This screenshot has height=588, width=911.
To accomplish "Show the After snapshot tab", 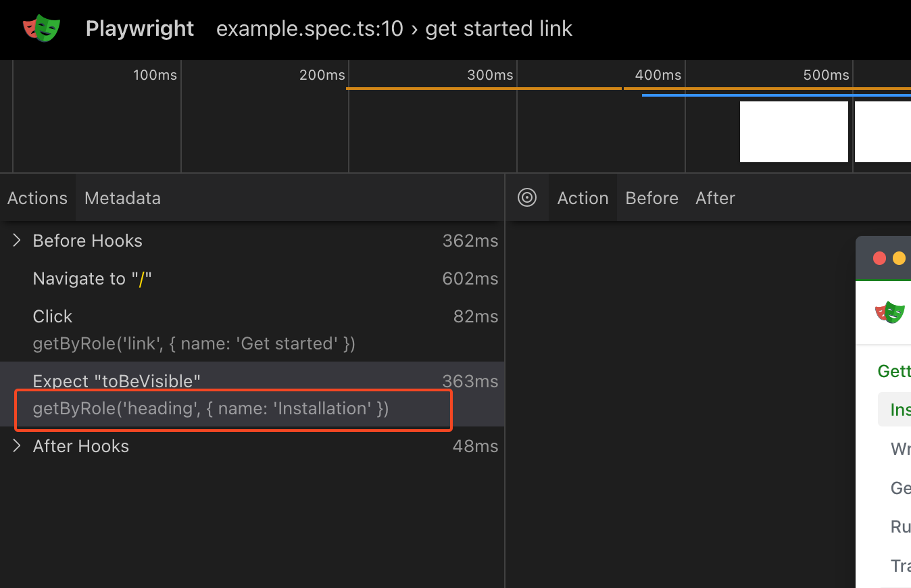I will (715, 198).
